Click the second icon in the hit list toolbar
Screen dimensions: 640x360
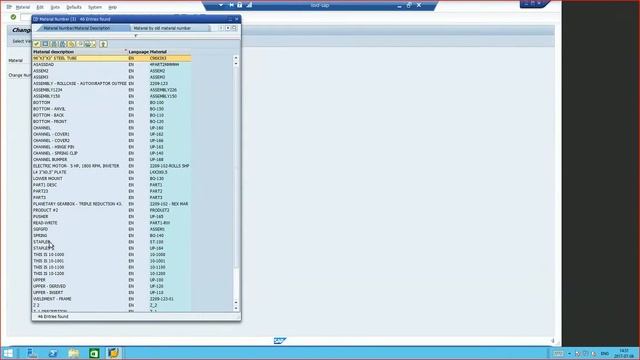(x=45, y=44)
